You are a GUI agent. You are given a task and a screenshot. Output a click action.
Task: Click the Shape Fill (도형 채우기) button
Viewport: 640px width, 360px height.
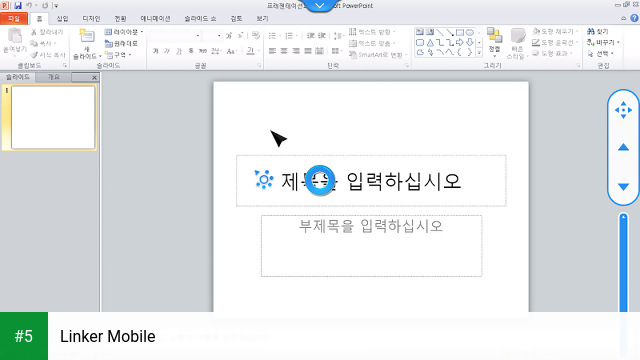pyautogui.click(x=556, y=31)
